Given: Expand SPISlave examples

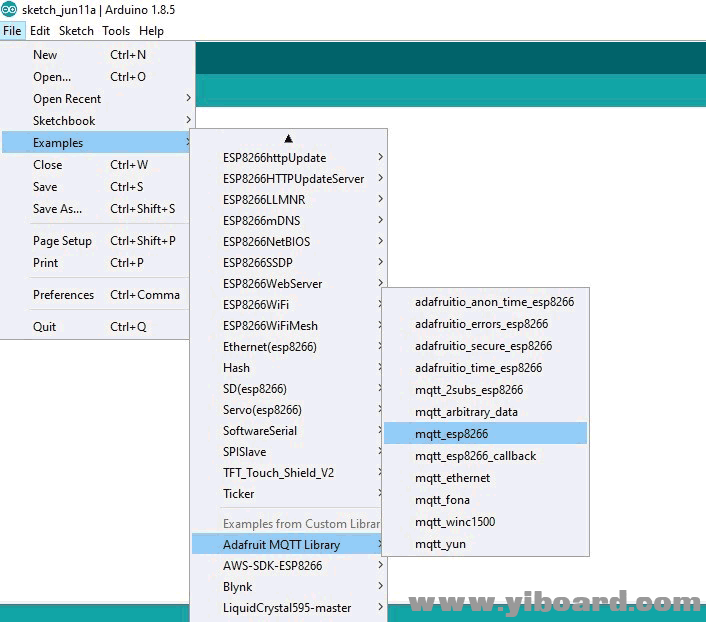Looking at the screenshot, I should point(287,452).
